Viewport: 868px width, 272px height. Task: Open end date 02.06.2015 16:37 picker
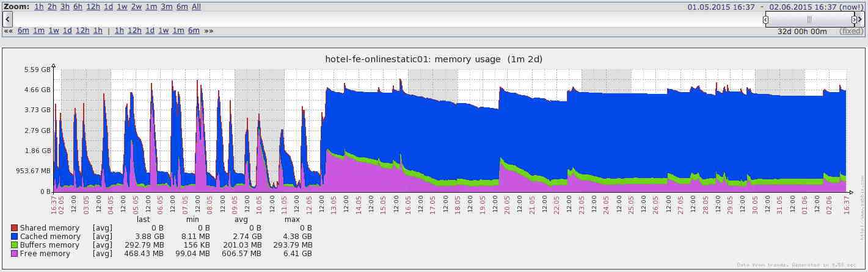803,7
